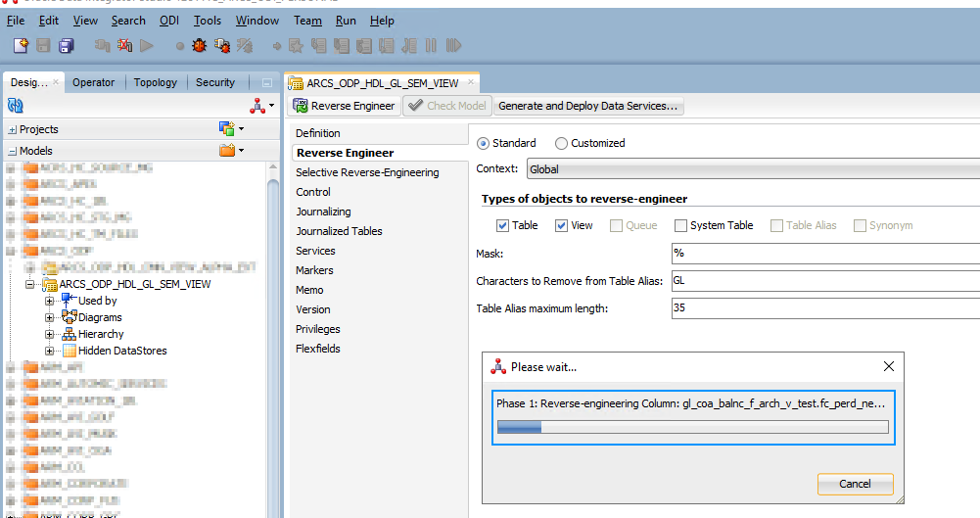Click the Used by tree node icon
This screenshot has width=980, height=518.
click(x=69, y=300)
